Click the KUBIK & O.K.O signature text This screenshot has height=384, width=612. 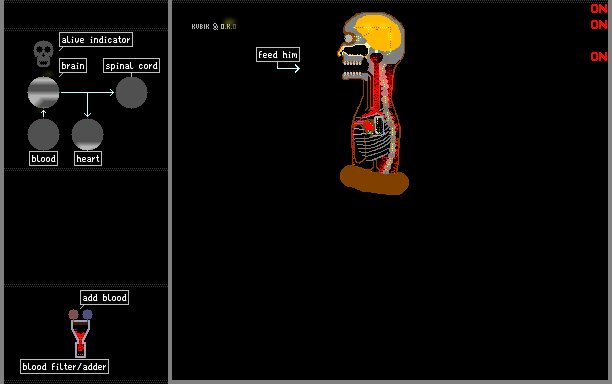pos(214,27)
